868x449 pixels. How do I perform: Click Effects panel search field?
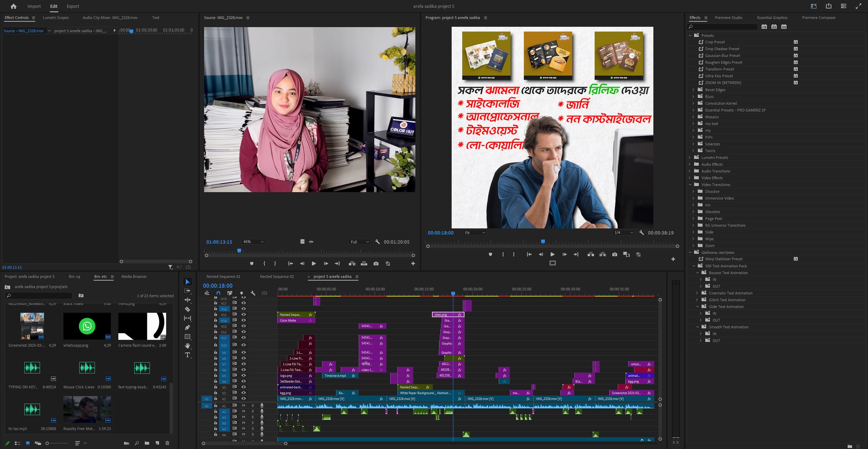coord(723,27)
